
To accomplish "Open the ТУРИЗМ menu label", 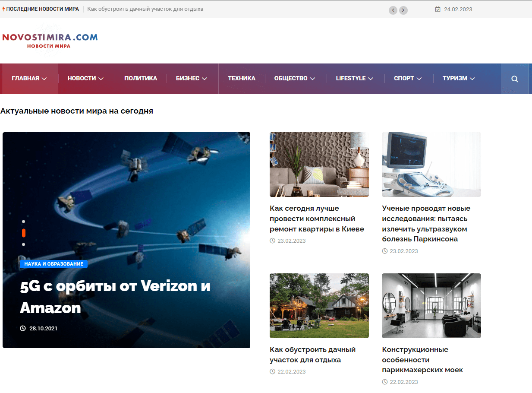I will pos(455,78).
